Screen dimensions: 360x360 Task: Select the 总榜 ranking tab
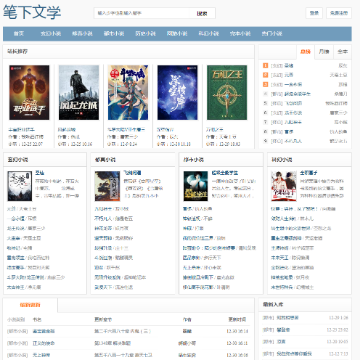305,52
